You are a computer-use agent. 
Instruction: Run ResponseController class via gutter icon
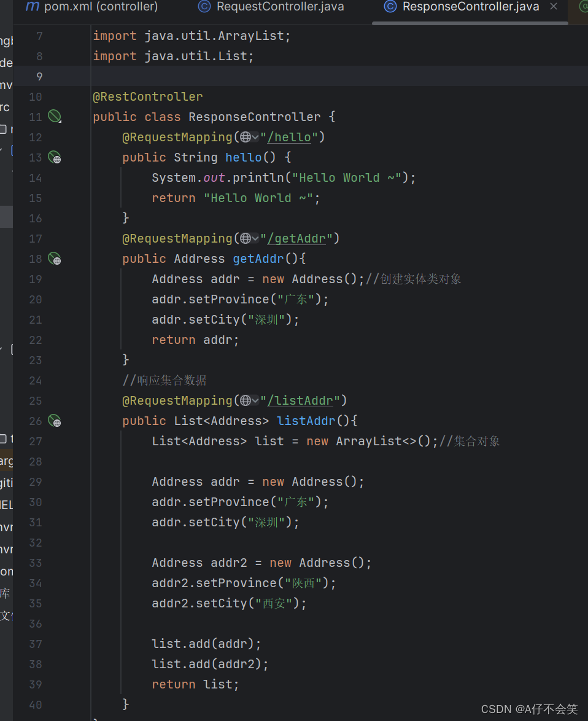pos(55,116)
